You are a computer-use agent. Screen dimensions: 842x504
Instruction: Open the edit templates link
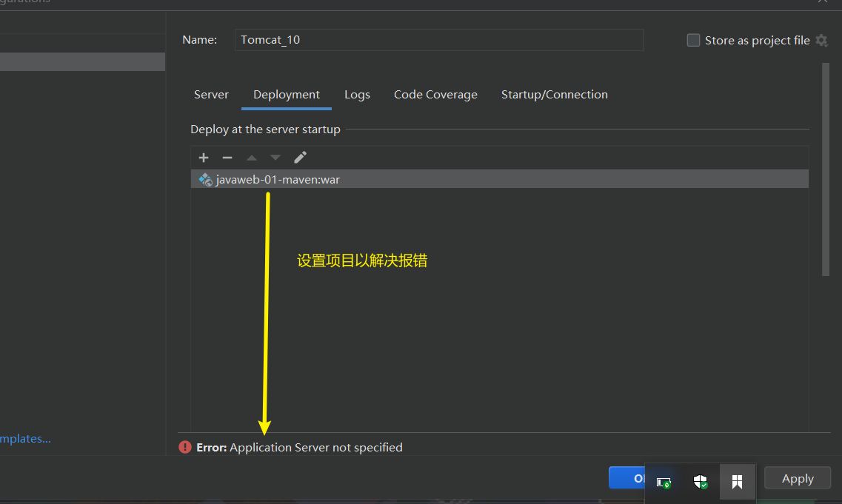pos(25,439)
